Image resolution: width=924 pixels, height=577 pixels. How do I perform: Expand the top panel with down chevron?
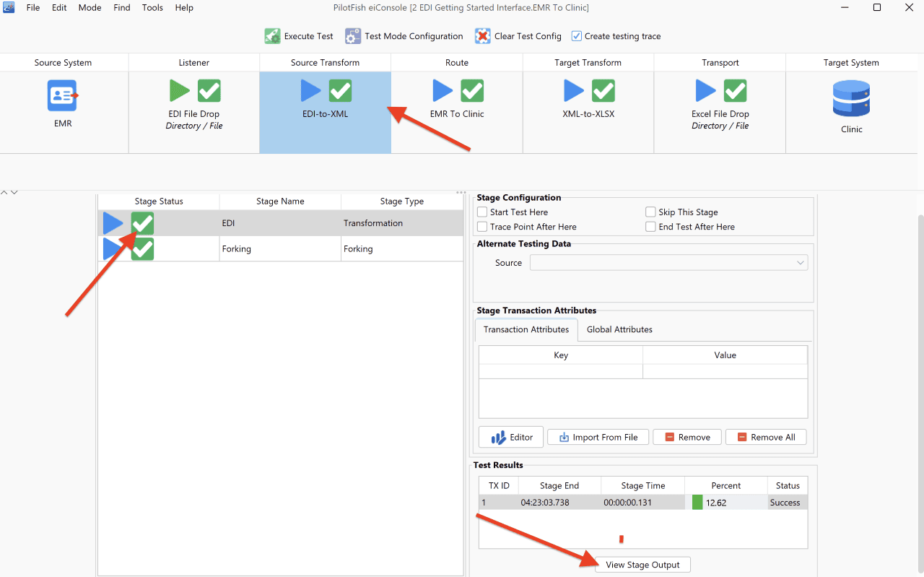pyautogui.click(x=14, y=192)
